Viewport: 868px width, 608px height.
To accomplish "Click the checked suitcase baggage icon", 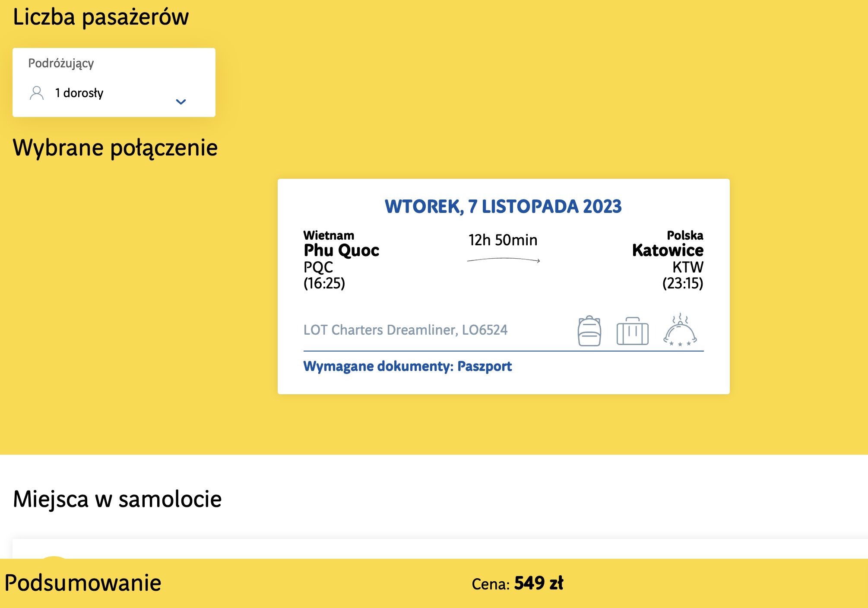I will (633, 331).
